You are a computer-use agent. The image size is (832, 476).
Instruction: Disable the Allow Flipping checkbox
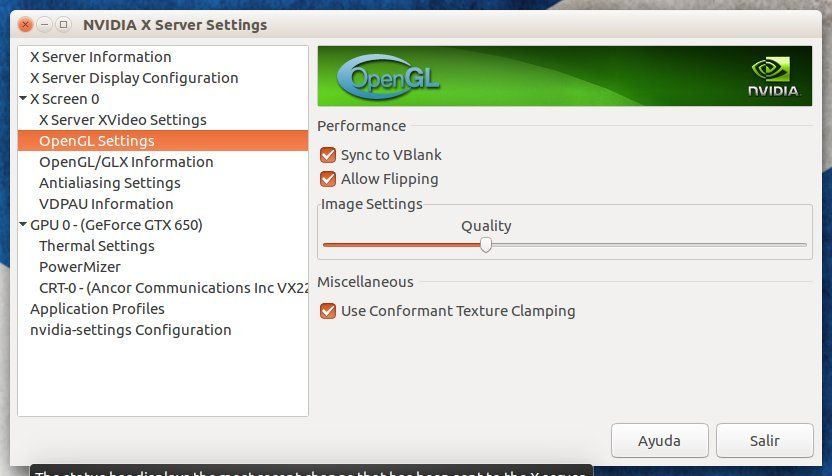(x=327, y=179)
